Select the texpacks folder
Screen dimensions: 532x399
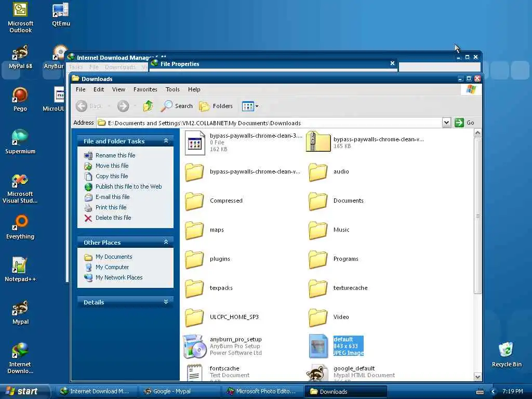pyautogui.click(x=209, y=288)
